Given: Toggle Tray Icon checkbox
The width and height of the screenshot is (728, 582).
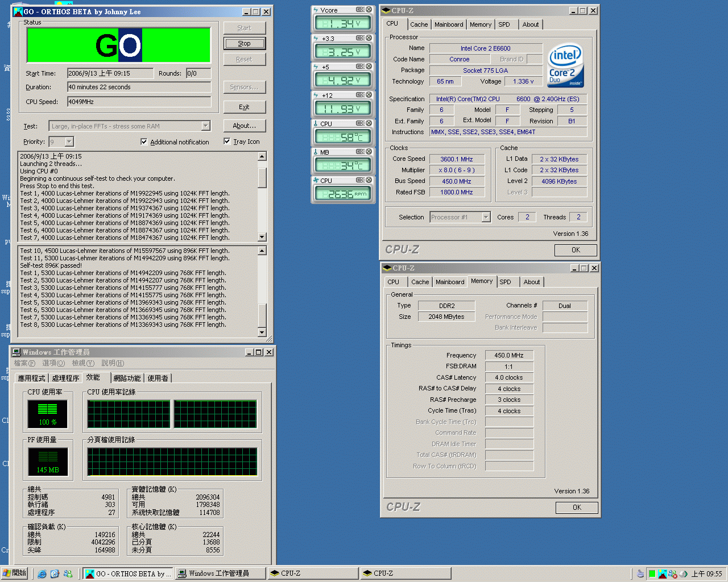Looking at the screenshot, I should (227, 141).
